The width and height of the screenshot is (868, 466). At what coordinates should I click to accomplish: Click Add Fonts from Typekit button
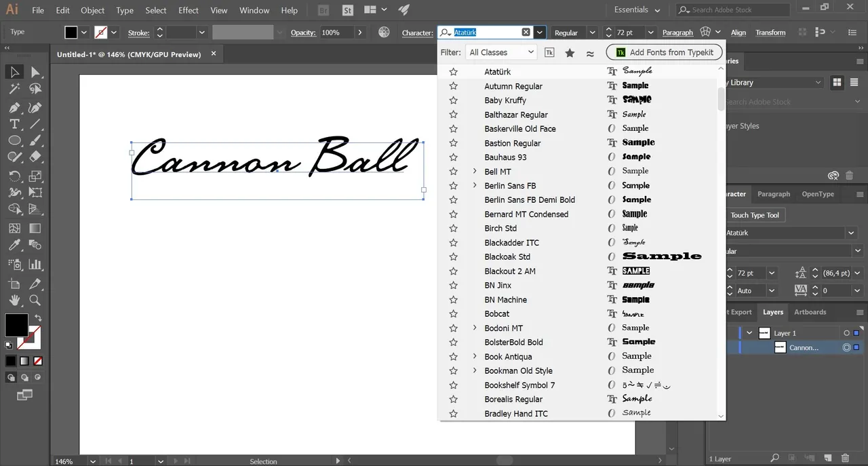point(665,52)
